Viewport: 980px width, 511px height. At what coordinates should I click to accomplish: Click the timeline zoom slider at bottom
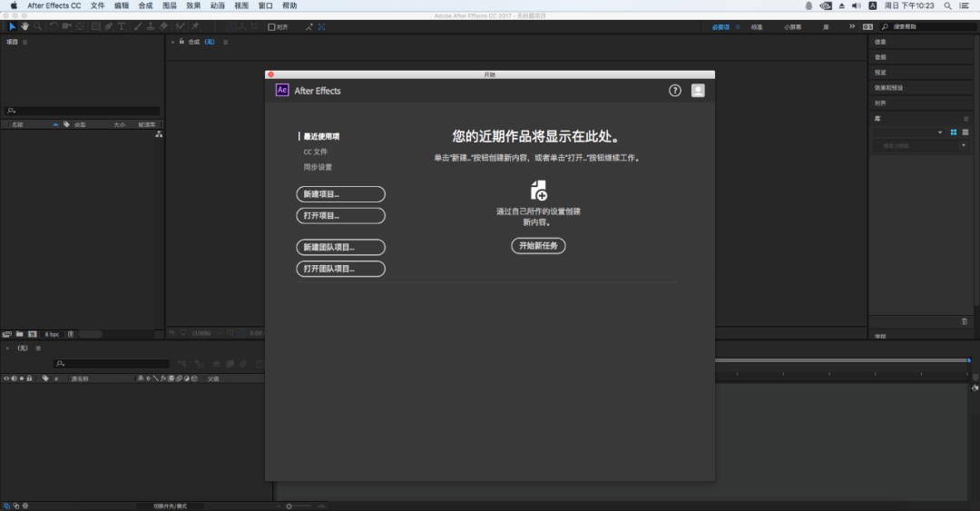(299, 506)
